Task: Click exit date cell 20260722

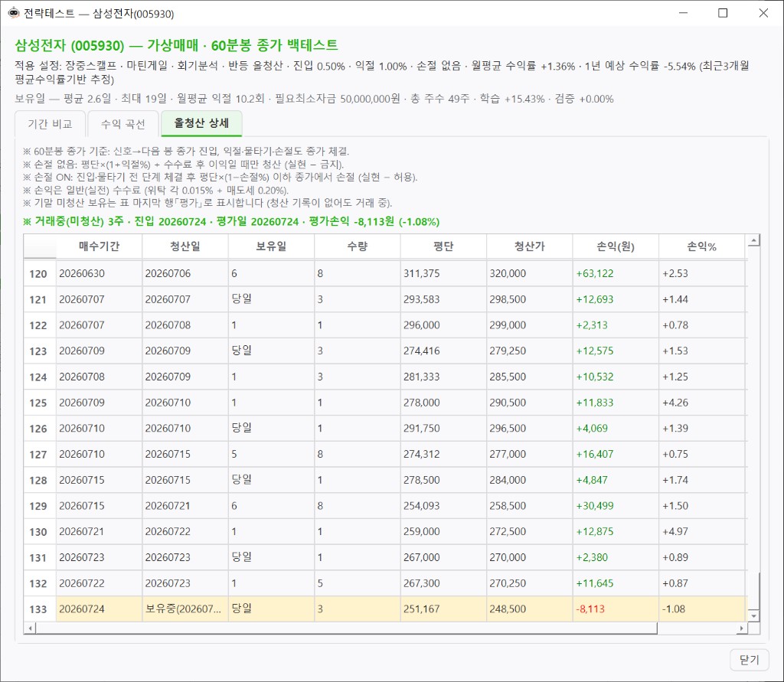Action: pyautogui.click(x=185, y=531)
